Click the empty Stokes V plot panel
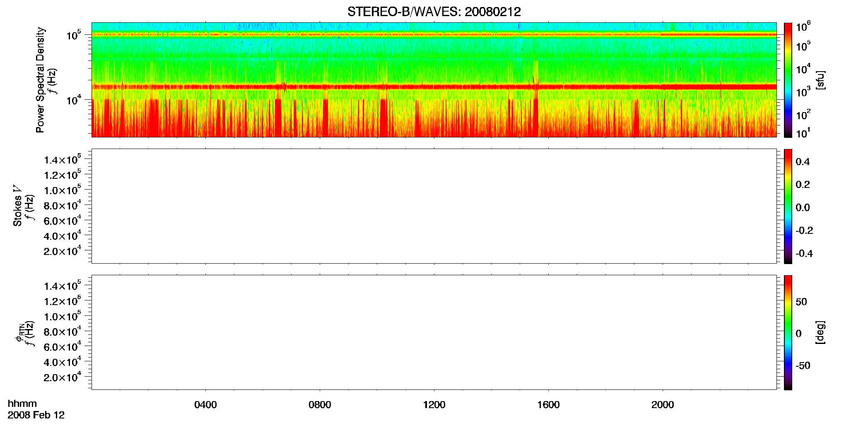This screenshot has width=868, height=447. click(434, 206)
